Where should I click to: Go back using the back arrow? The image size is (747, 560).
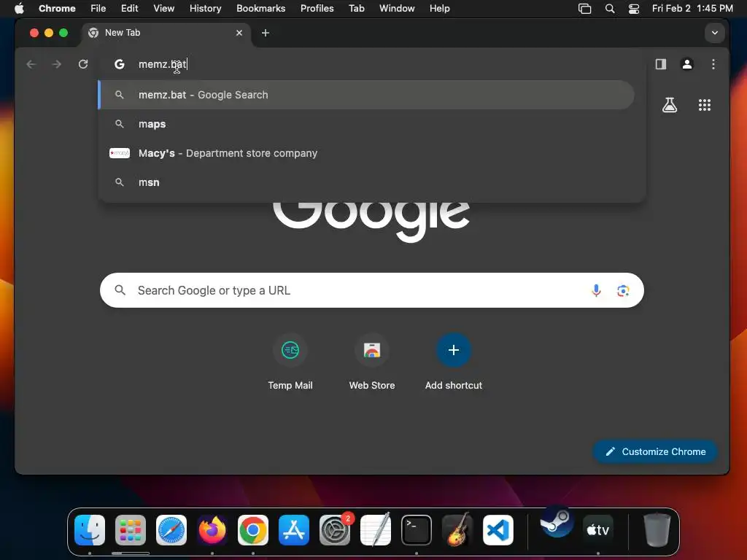click(x=31, y=64)
